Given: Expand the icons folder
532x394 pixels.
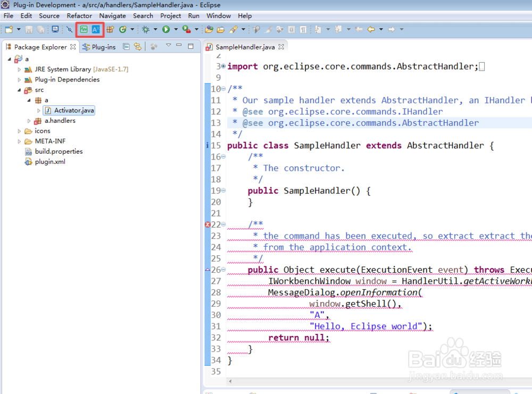Looking at the screenshot, I should (x=19, y=131).
